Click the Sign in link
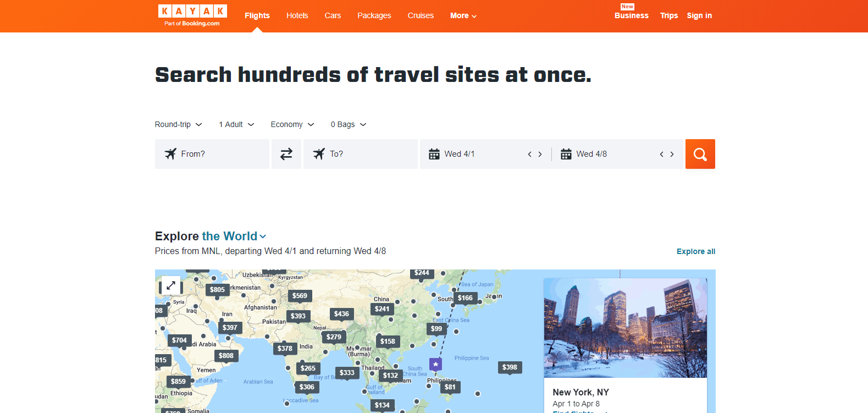Viewport: 868px width, 413px height. (x=699, y=15)
